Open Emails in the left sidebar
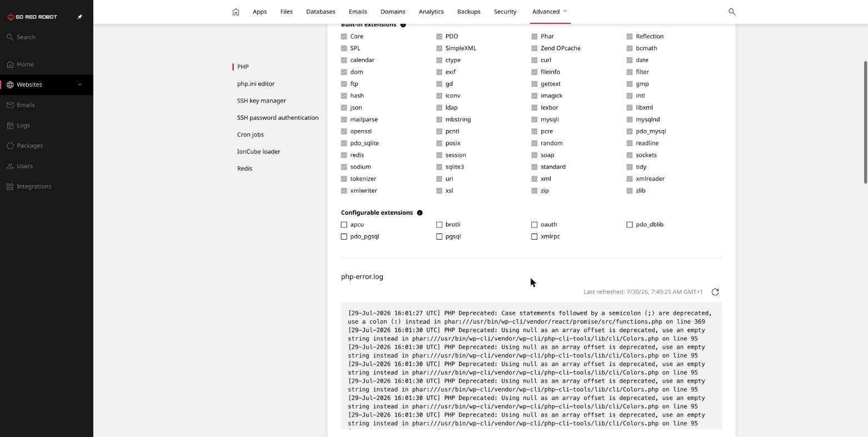The width and height of the screenshot is (868, 437). click(x=47, y=105)
